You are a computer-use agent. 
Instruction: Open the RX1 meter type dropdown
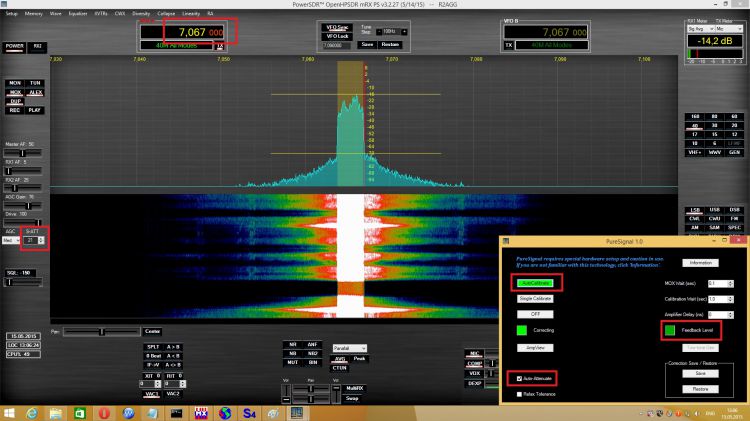pos(700,29)
